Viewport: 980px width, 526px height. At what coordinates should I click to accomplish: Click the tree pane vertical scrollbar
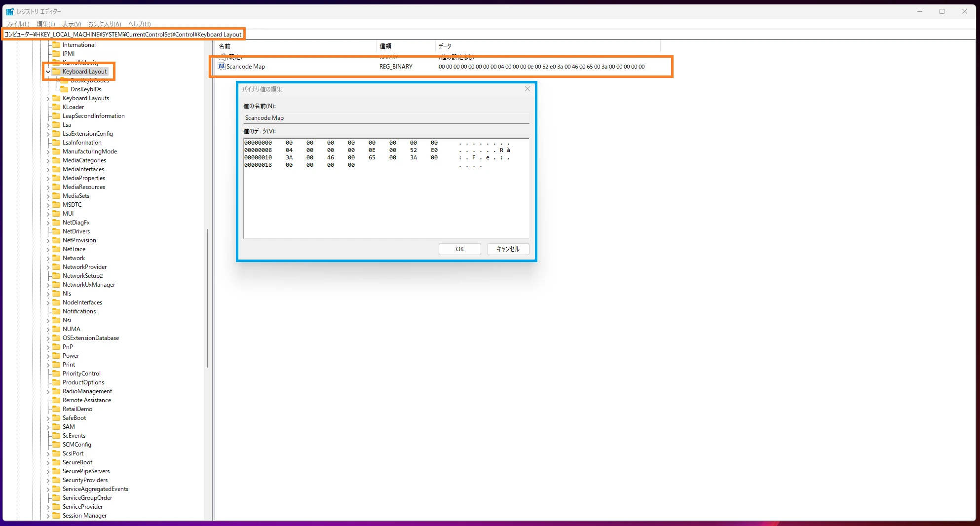[x=208, y=298]
